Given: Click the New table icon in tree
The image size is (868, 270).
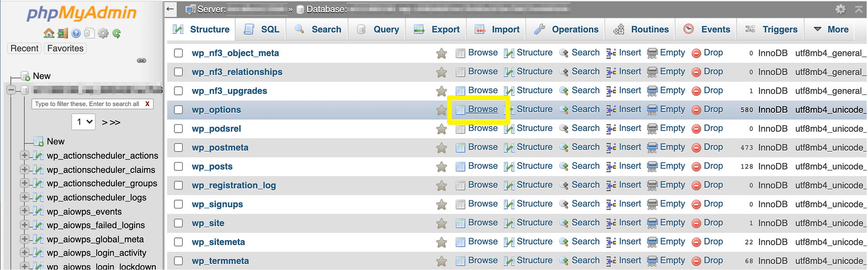Looking at the screenshot, I should tap(38, 141).
